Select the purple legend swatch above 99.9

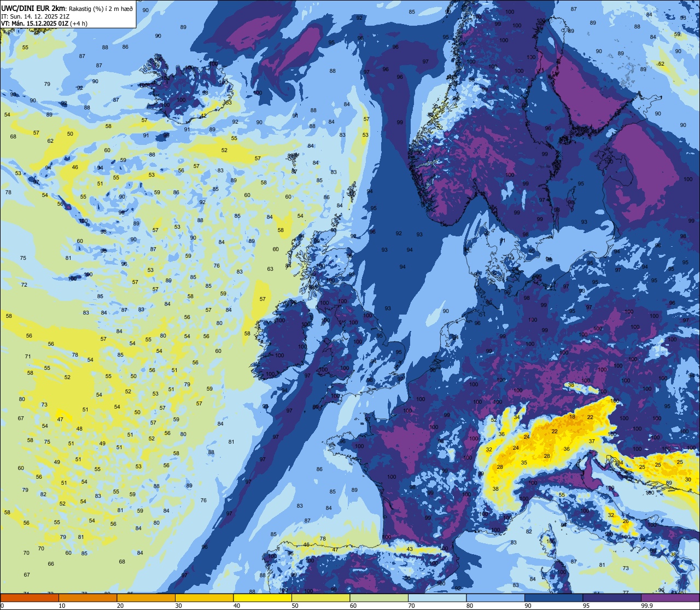point(670,598)
